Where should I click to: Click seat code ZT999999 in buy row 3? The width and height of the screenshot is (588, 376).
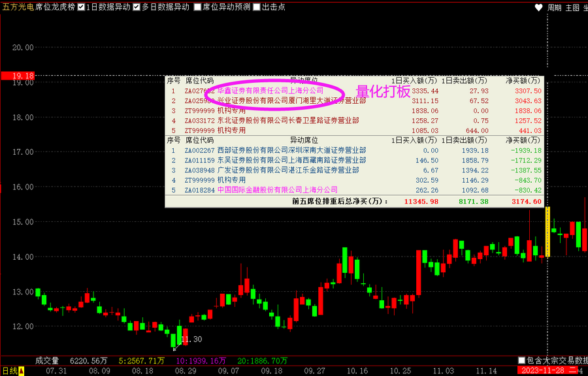coord(199,111)
